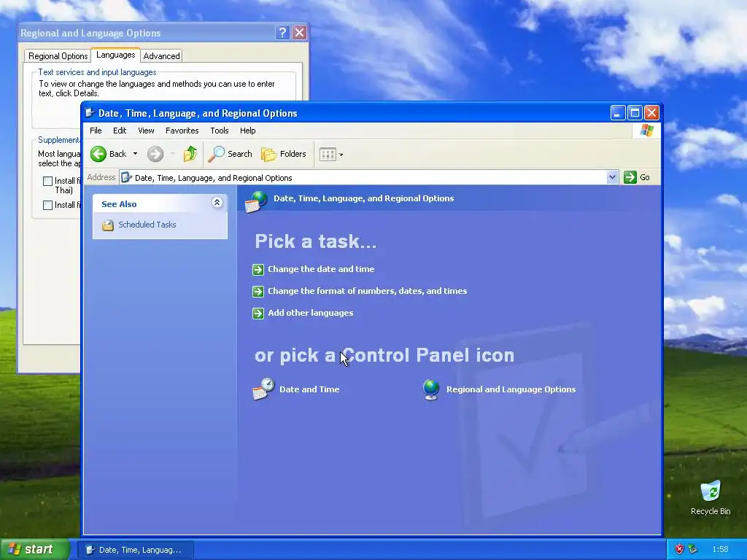Click the globe icon in the page header
This screenshot has height=560, width=747.
[x=256, y=201]
